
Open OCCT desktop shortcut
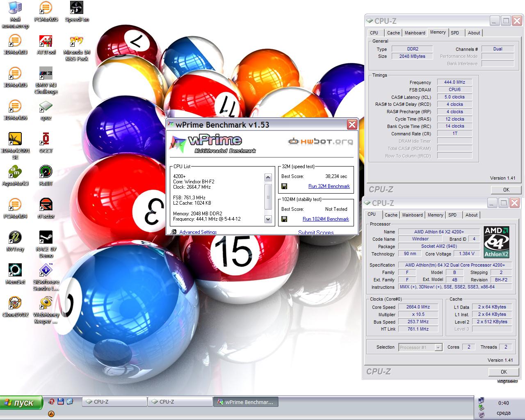pos(46,143)
